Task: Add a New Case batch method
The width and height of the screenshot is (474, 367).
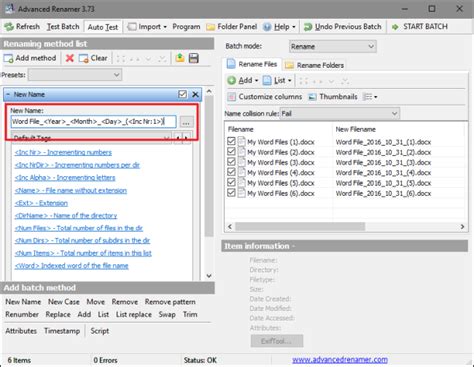Action: pos(64,302)
